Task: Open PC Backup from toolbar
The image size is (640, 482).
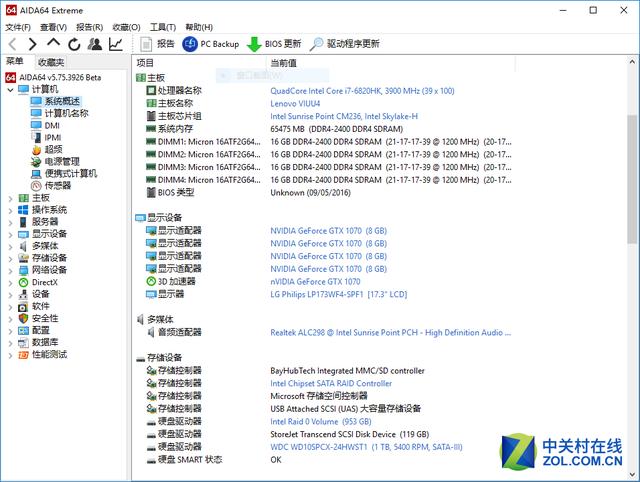Action: pos(211,44)
